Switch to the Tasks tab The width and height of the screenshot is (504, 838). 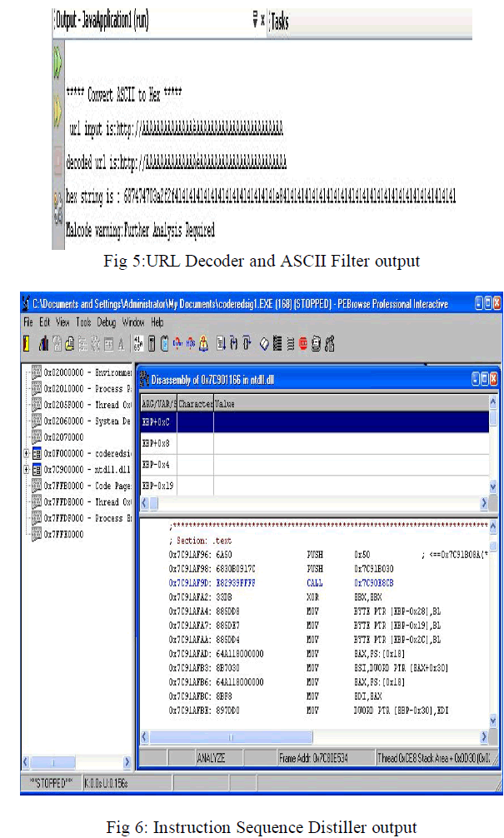pos(280,22)
